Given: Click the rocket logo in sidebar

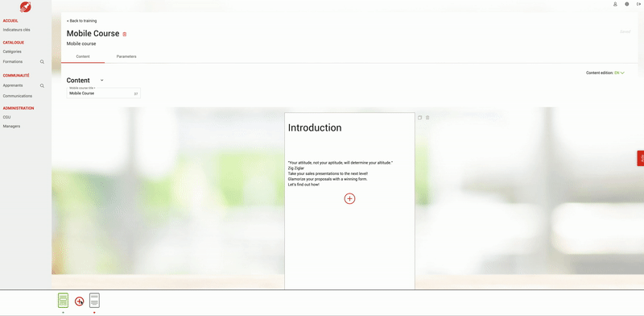Looking at the screenshot, I should point(26,6).
